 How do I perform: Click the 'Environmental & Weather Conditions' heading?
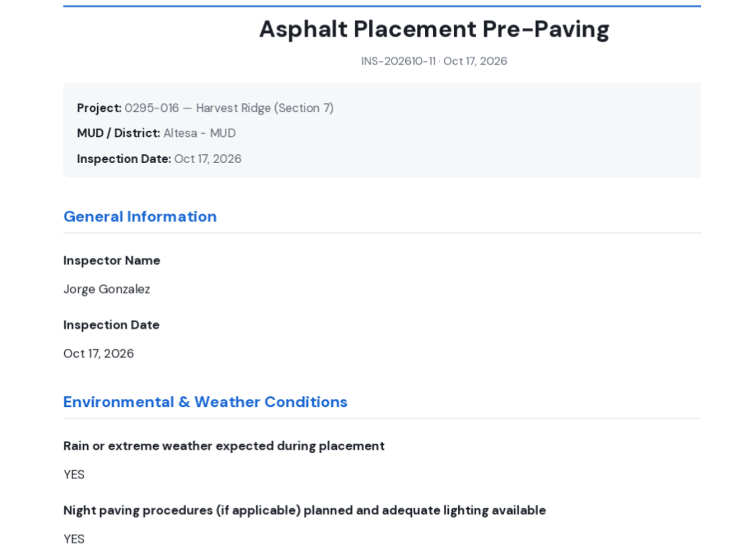(x=205, y=402)
